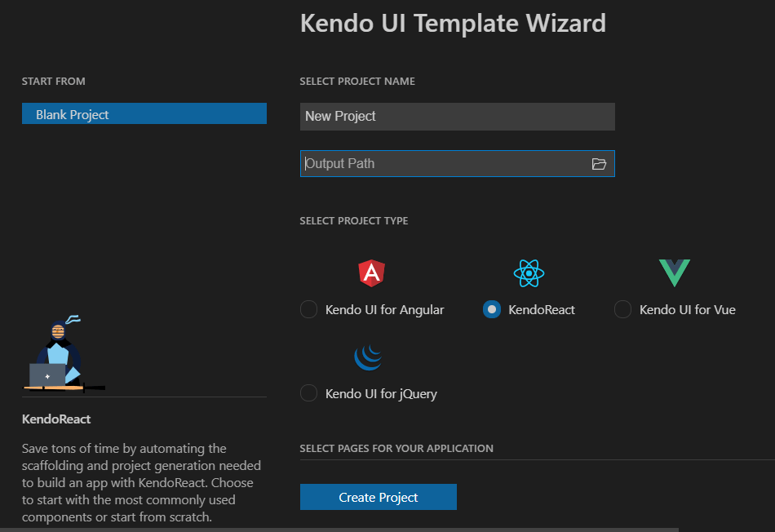Select the KendoReact radio button
Image resolution: width=775 pixels, height=532 pixels.
(x=492, y=309)
